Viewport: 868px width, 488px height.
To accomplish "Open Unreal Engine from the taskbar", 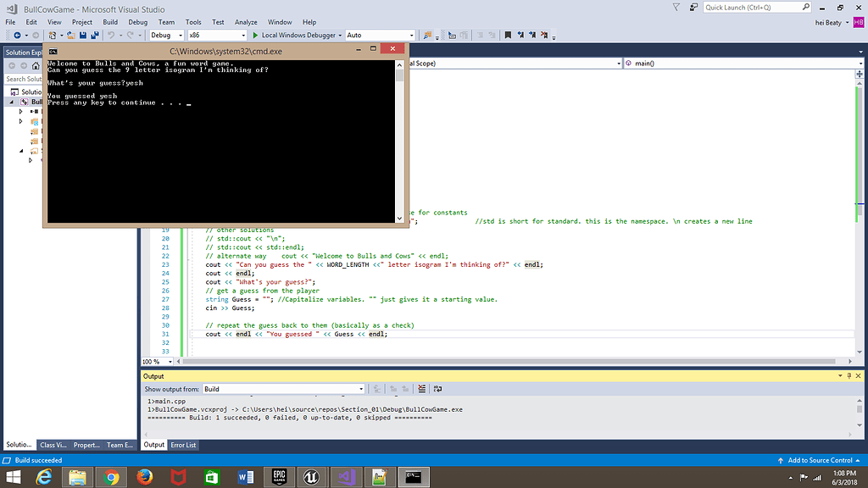I will tap(311, 477).
